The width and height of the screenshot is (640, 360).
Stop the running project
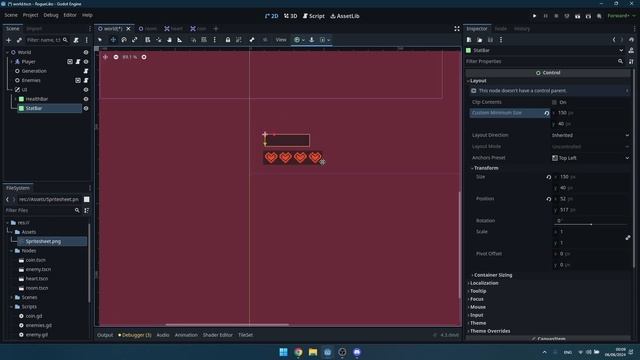click(556, 16)
